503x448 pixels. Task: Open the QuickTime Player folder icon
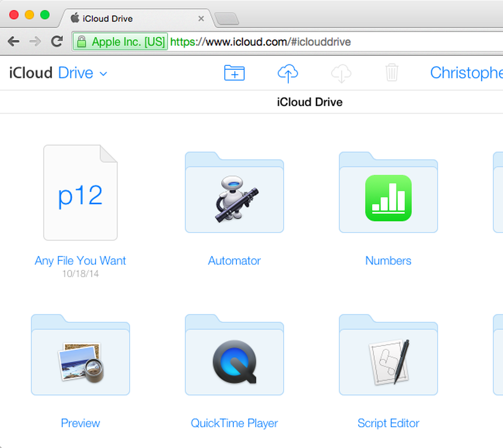pos(234,354)
